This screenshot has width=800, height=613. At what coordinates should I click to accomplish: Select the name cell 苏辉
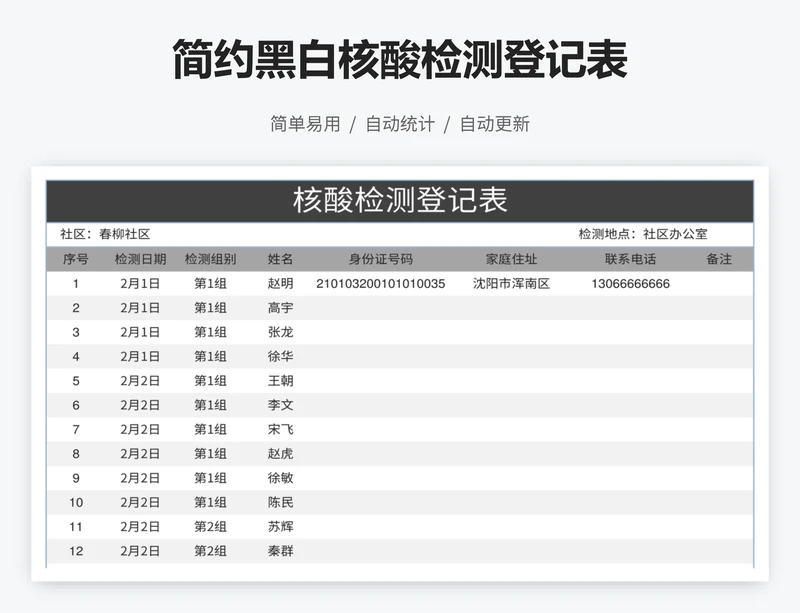(281, 527)
